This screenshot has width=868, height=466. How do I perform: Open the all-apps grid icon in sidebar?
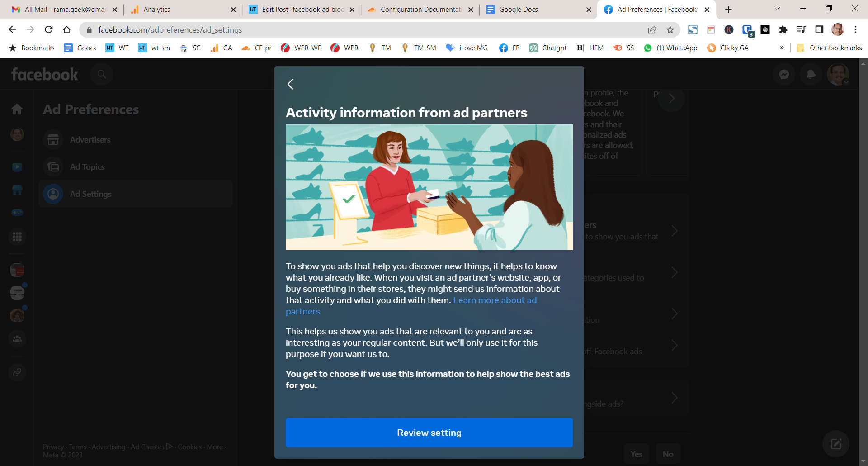coord(17,237)
